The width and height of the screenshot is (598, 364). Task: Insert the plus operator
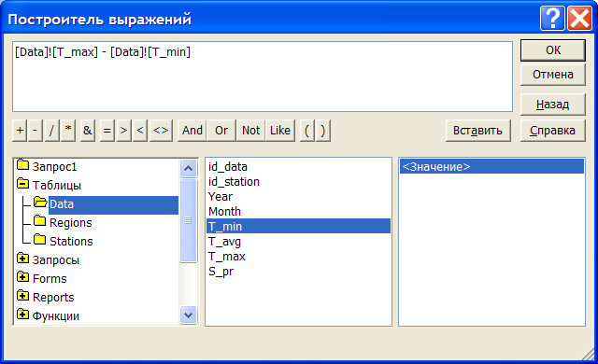(x=20, y=131)
